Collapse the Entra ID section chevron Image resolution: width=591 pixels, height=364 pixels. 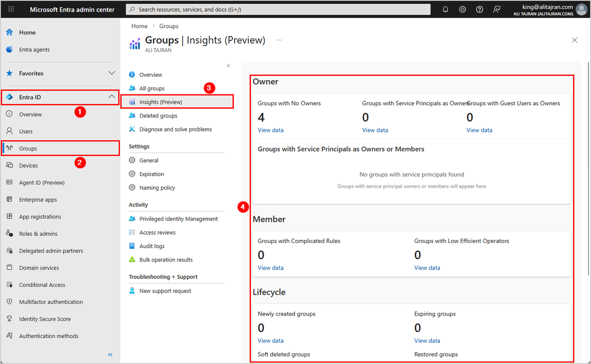111,97
